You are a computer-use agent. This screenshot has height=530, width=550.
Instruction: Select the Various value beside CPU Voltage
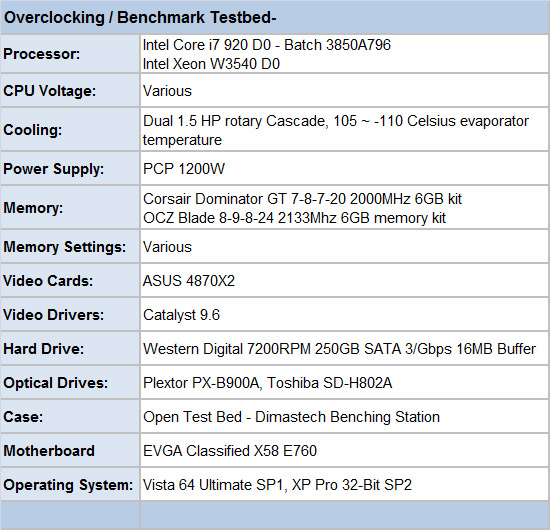[167, 91]
